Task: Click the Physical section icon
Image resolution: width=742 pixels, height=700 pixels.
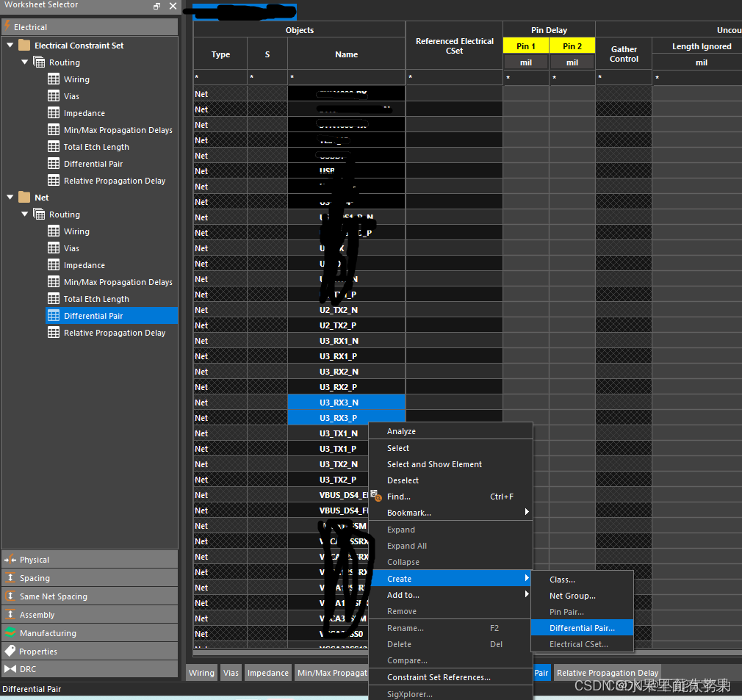Action: (x=10, y=560)
